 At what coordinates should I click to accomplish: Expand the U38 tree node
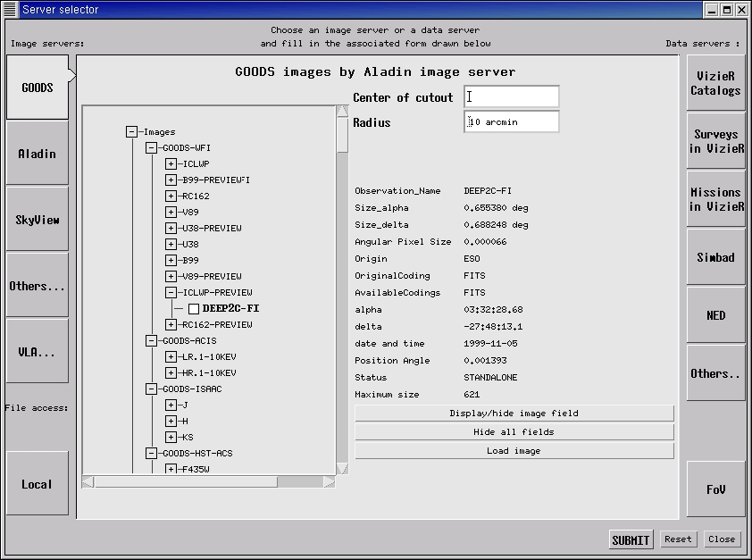pyautogui.click(x=171, y=244)
